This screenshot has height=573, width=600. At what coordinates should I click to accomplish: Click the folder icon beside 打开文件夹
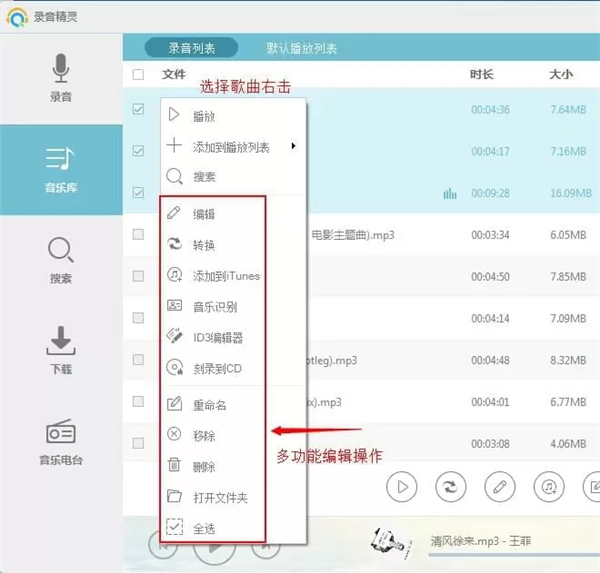(174, 496)
